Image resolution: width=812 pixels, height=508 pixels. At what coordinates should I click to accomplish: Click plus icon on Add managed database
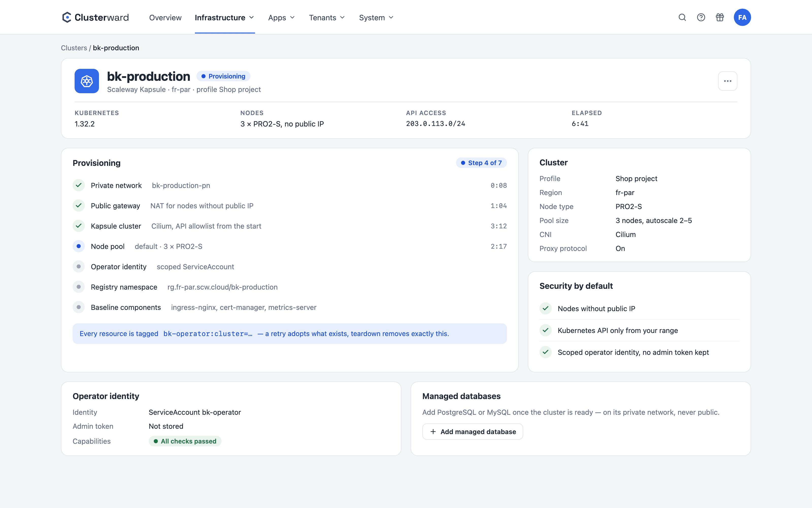[433, 432]
